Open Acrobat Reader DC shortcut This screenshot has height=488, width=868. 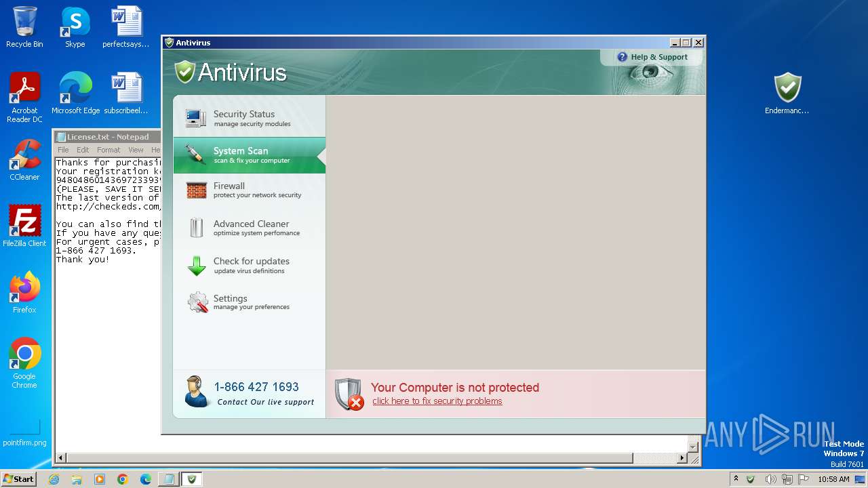[x=24, y=98]
